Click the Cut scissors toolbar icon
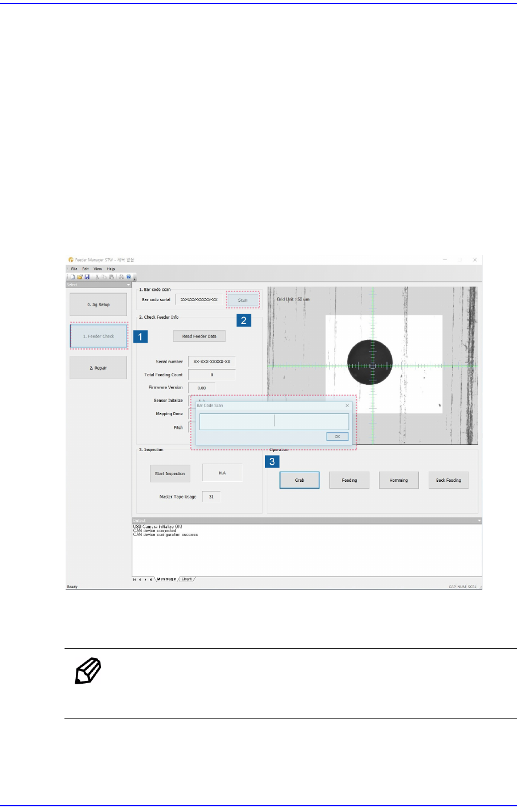This screenshot has width=517, height=812. [97, 277]
